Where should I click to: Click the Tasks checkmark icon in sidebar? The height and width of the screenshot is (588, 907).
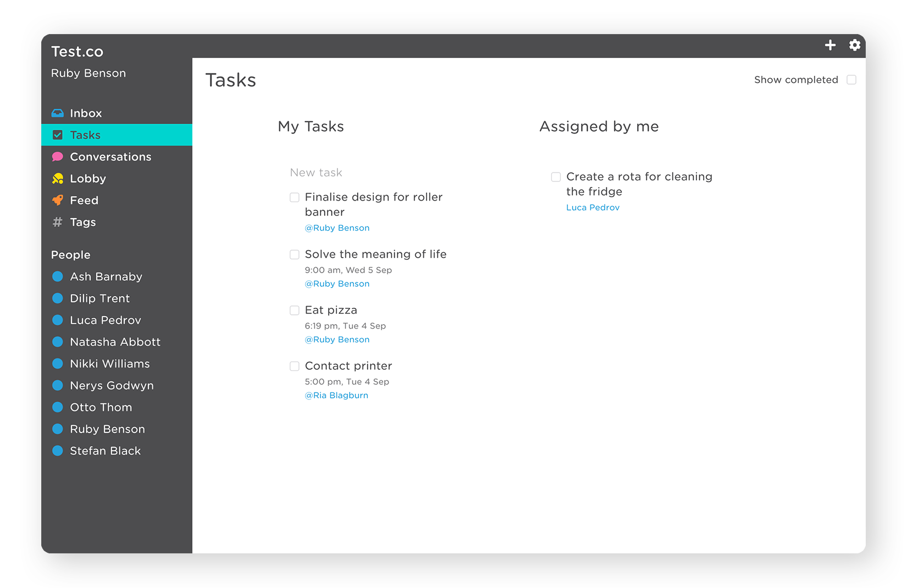click(57, 135)
